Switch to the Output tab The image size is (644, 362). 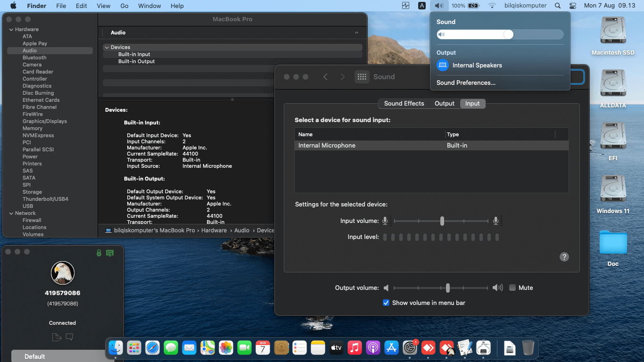point(445,103)
